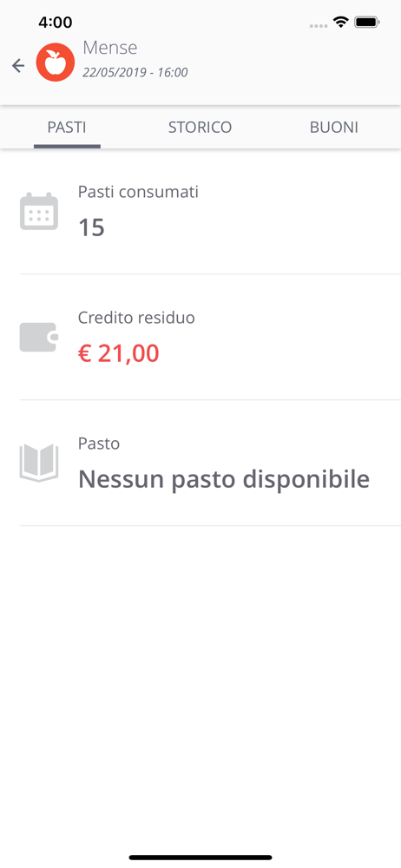Click the orange apple Mense icon
This screenshot has width=401, height=868.
pos(56,62)
